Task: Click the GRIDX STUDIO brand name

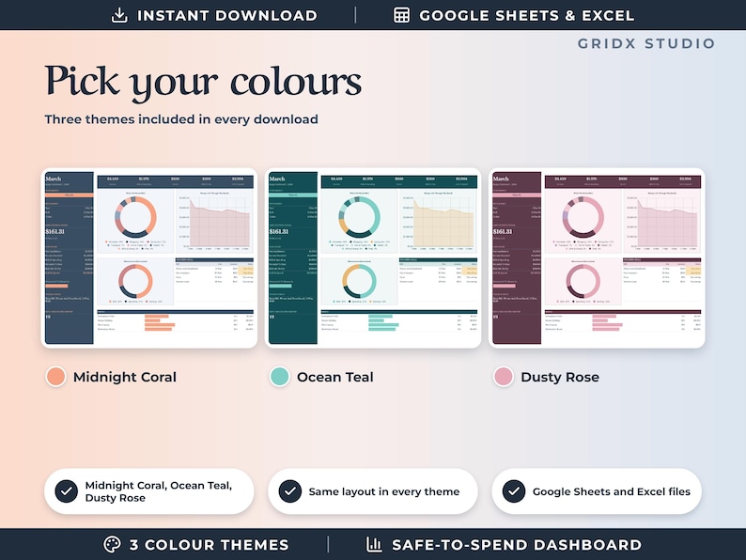Action: point(646,44)
